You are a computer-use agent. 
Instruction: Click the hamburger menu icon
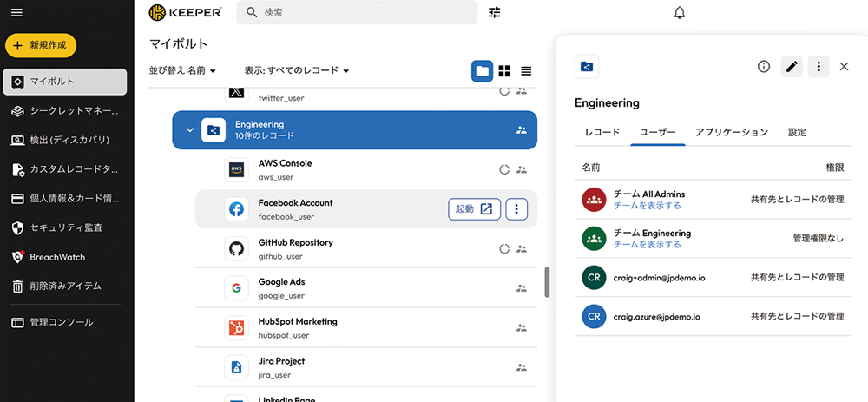coord(16,13)
